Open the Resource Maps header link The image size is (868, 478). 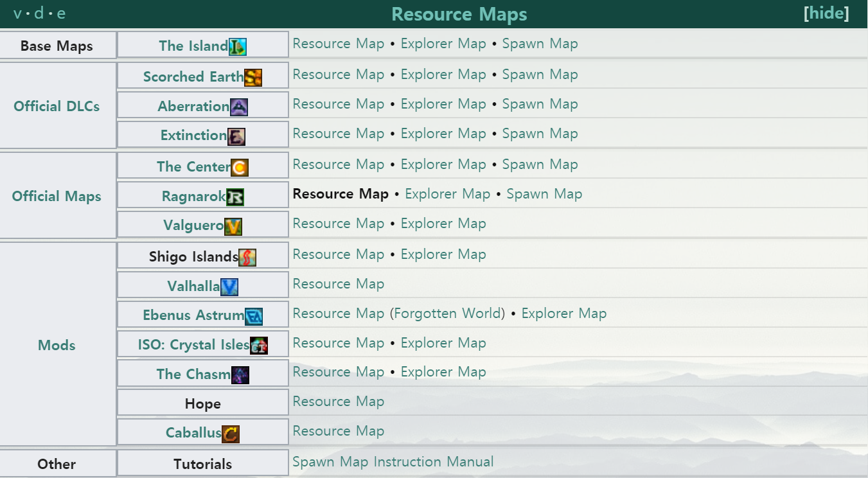pos(459,14)
